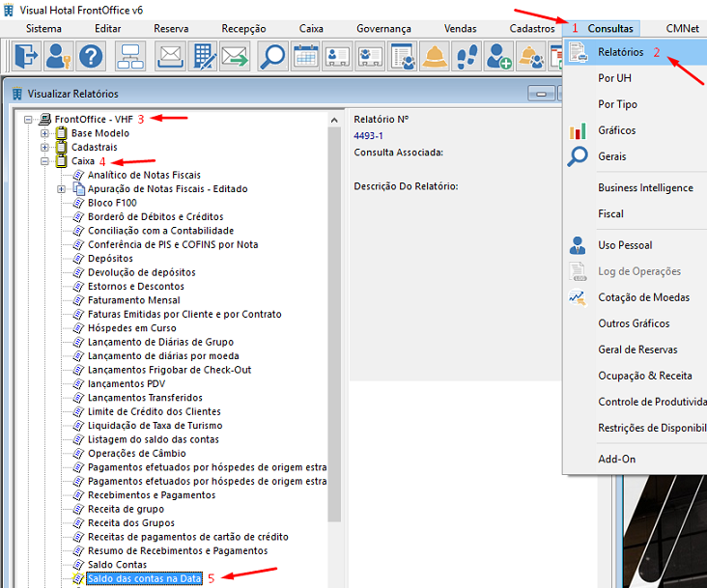Screen dimensions: 707x588
Task: Click the bellboy hat toolbar icon
Action: pyautogui.click(x=435, y=56)
